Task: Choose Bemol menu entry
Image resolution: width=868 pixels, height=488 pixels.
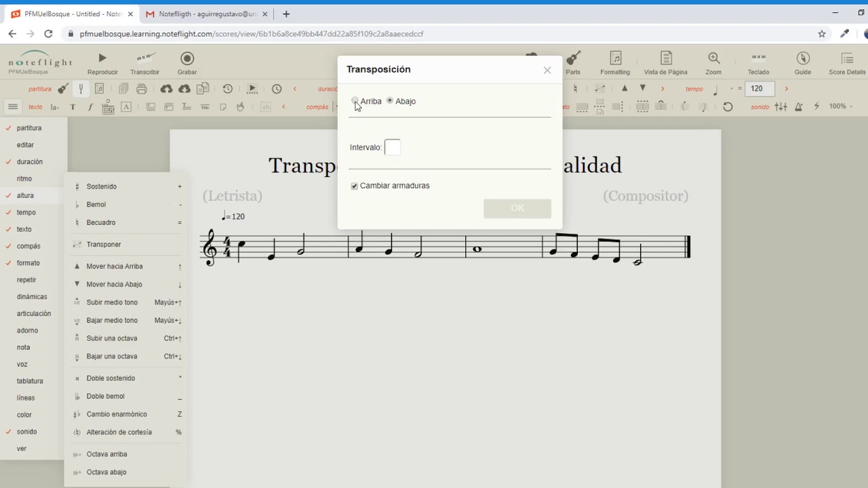Action: 127,205
